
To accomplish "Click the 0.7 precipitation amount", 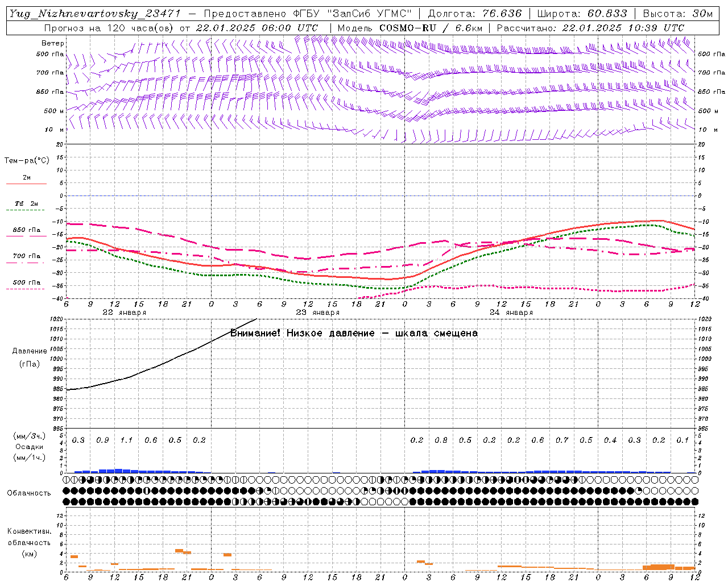I will point(562,440).
